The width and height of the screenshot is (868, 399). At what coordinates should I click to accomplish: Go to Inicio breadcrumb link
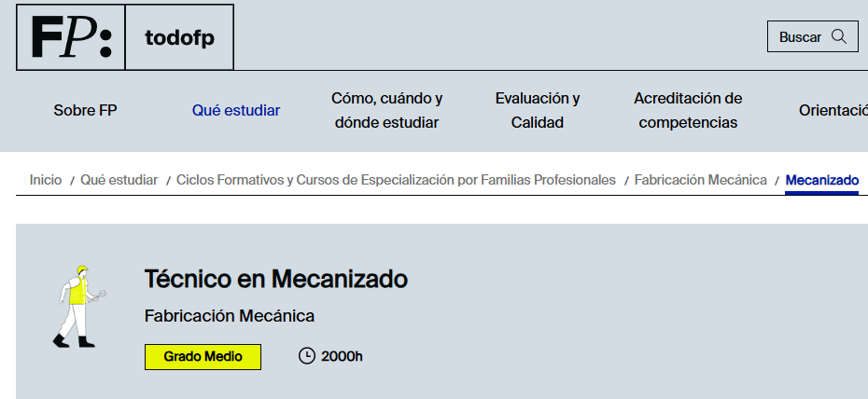coord(46,179)
